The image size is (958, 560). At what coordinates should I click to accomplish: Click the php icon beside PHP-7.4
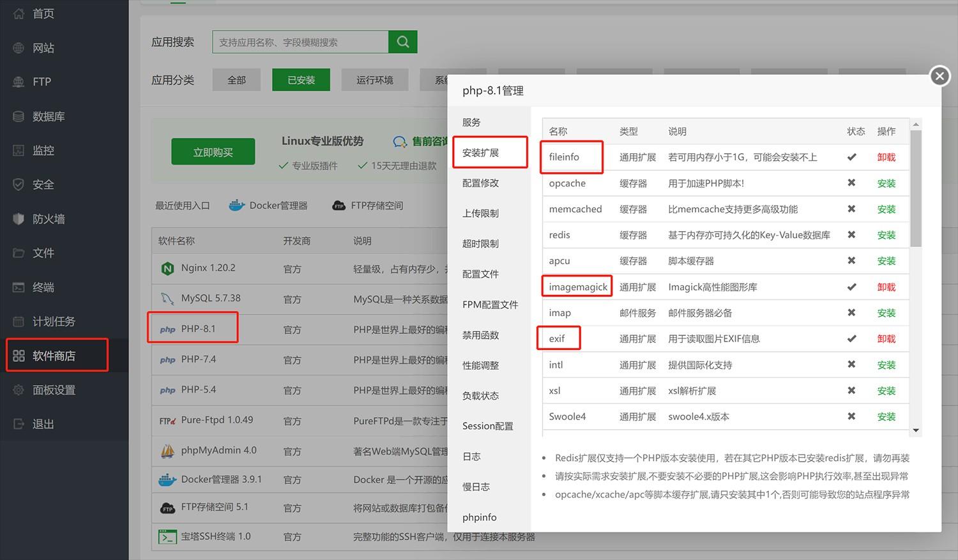click(167, 360)
